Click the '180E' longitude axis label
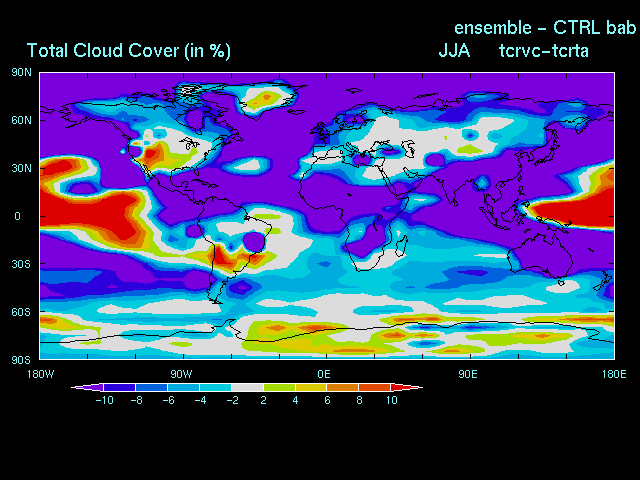The height and width of the screenshot is (480, 640). [x=611, y=373]
